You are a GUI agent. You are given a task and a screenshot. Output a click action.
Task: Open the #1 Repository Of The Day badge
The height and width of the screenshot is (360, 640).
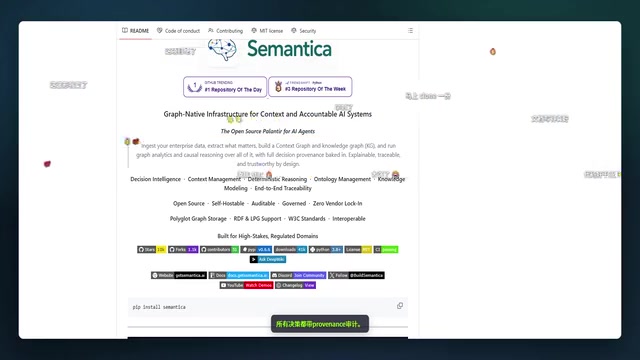225,87
